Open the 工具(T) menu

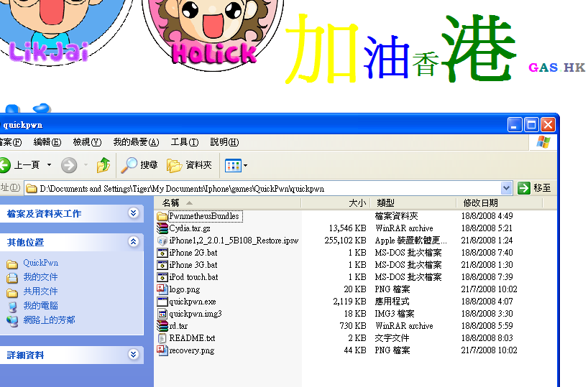click(185, 142)
